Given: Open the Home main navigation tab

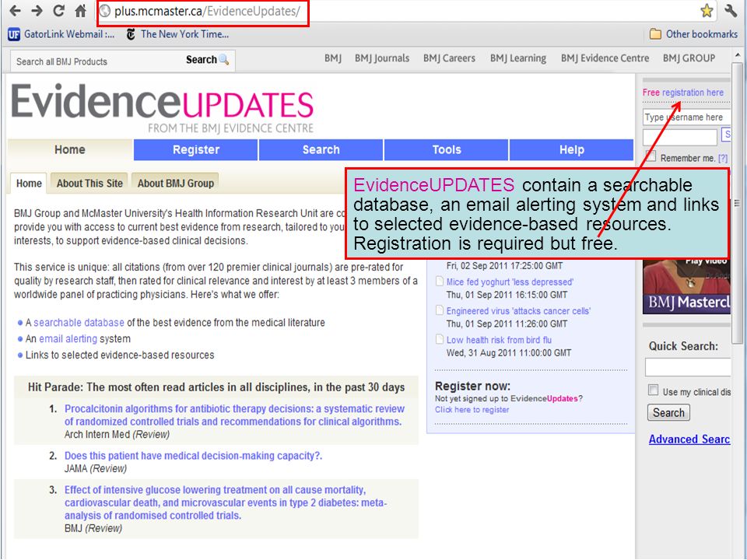Looking at the screenshot, I should 69,149.
